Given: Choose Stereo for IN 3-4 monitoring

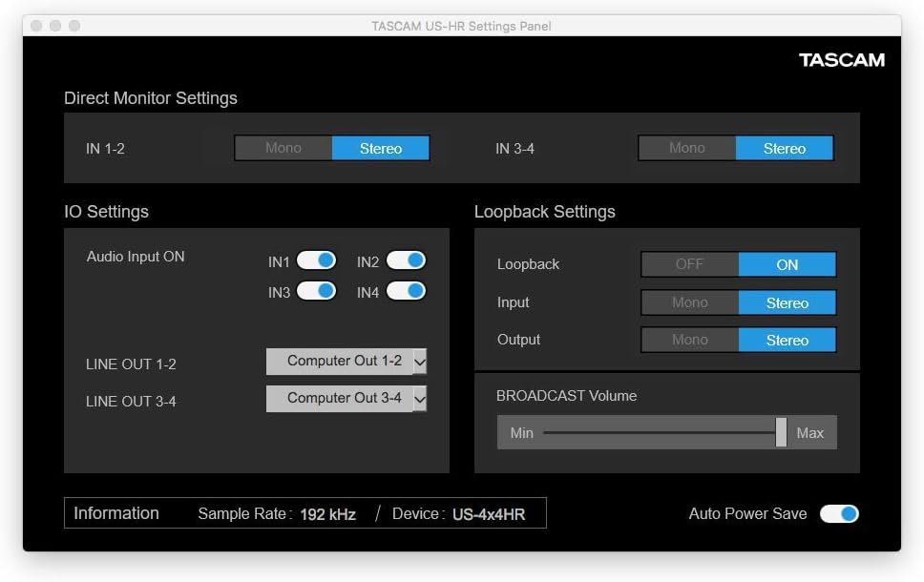Looking at the screenshot, I should 784,148.
